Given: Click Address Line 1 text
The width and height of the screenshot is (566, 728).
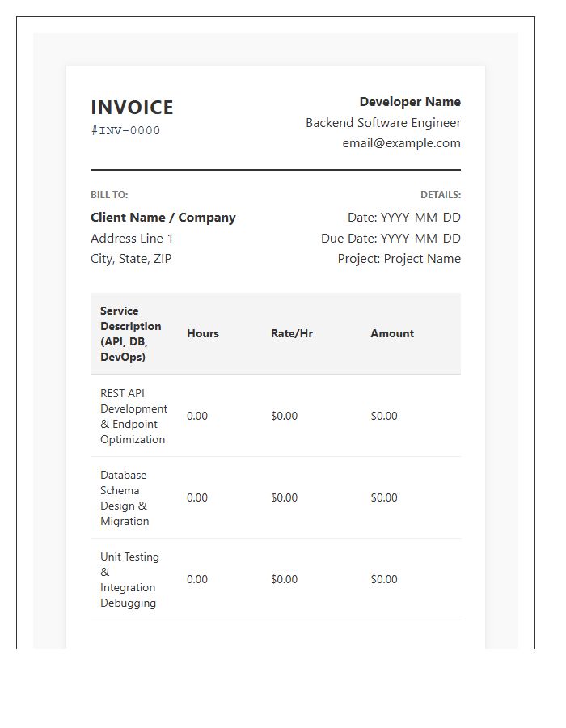Looking at the screenshot, I should pyautogui.click(x=132, y=238).
